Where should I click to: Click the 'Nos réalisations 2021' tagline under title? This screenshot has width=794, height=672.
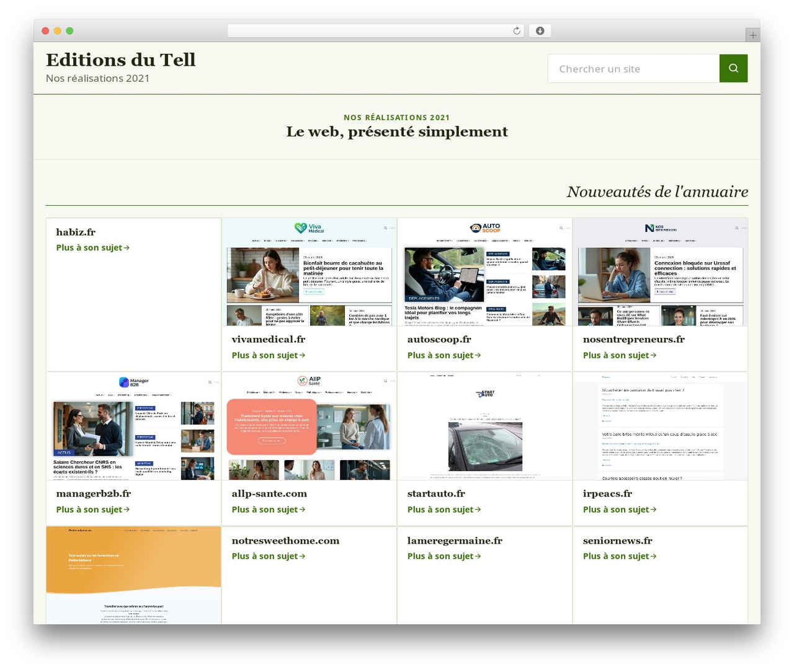pos(97,78)
